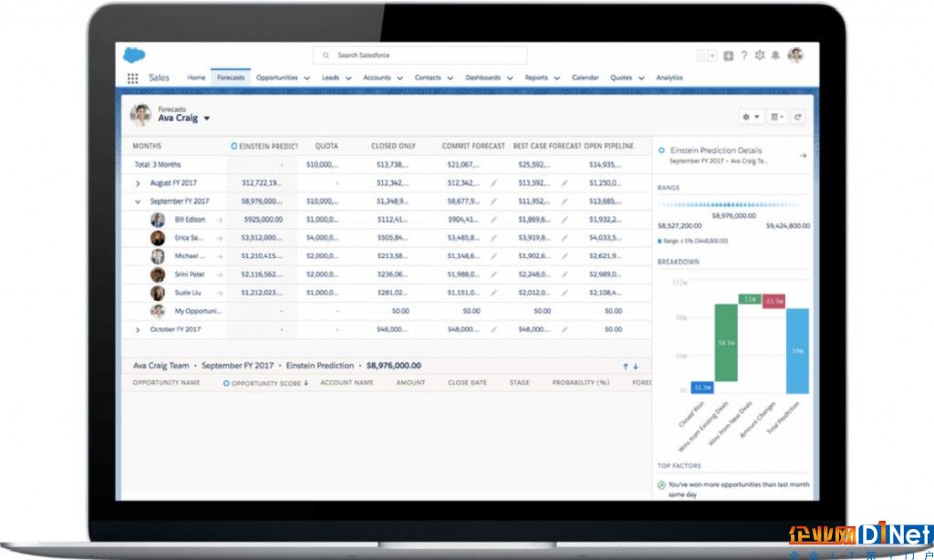Expand the Contacts tab dropdown chevron
Screen dimensions: 934x560
pyautogui.click(x=451, y=78)
